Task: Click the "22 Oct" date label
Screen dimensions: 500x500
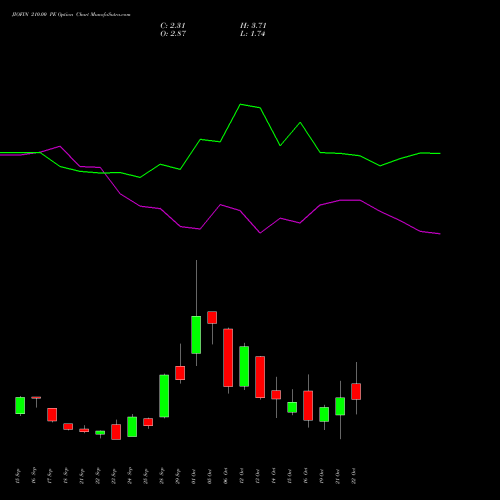Action: pyautogui.click(x=354, y=476)
